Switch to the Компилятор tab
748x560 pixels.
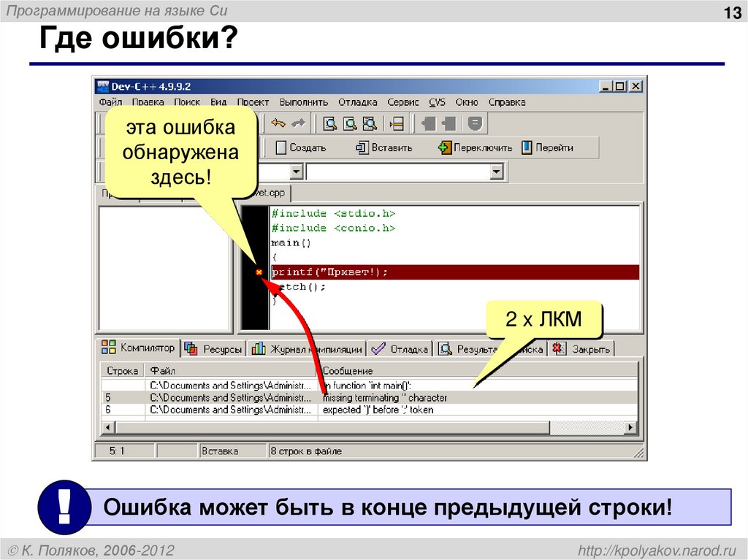[x=138, y=348]
